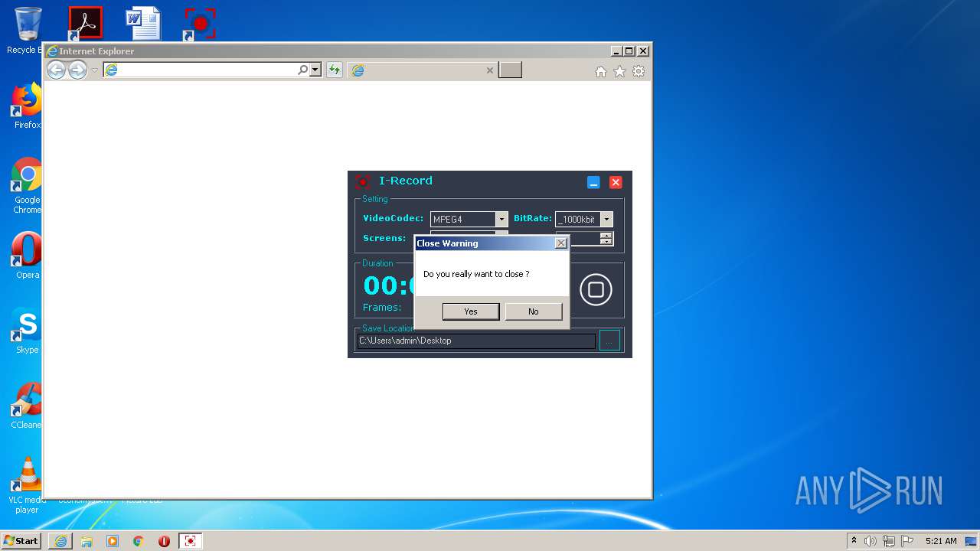Go forward in Internet Explorer
The width and height of the screenshot is (980, 551).
(x=77, y=70)
